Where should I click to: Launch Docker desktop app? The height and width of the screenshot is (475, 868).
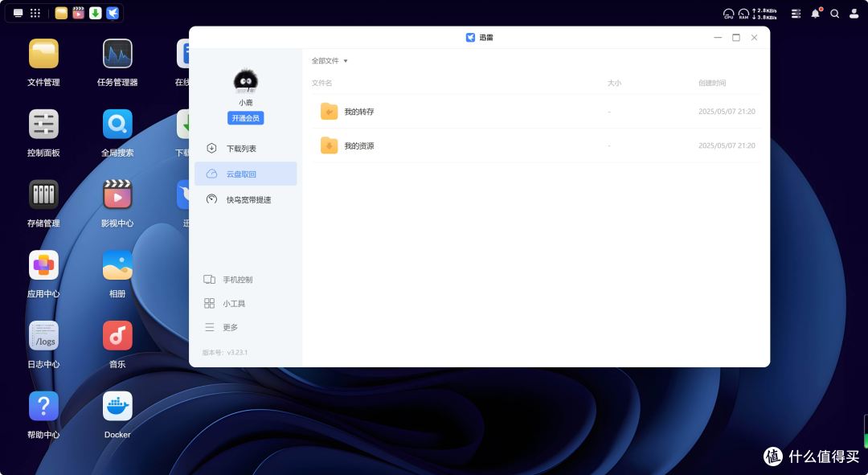(x=117, y=406)
